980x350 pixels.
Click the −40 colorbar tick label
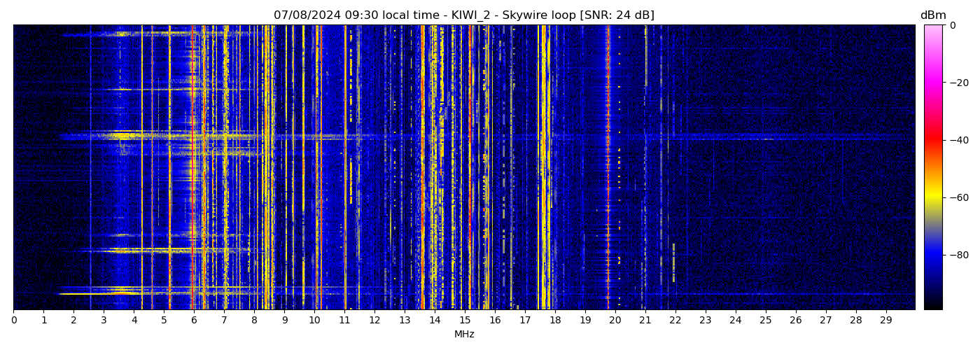(957, 140)
